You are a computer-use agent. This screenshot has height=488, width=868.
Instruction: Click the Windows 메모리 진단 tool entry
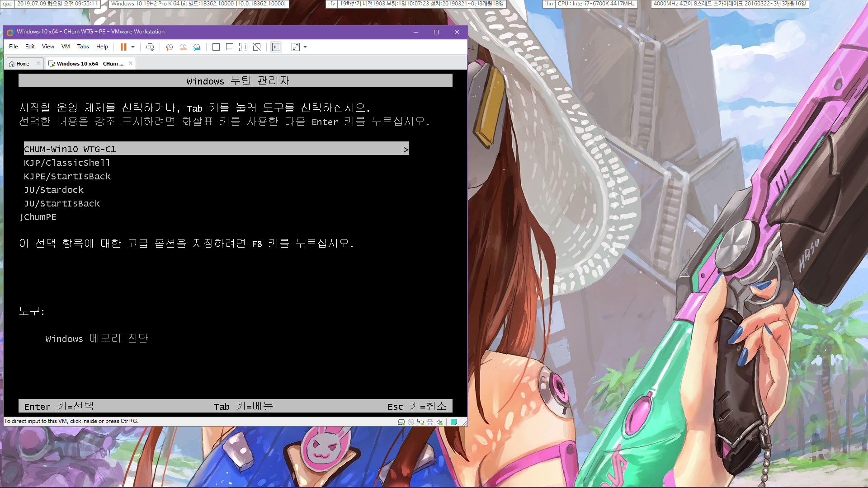[97, 338]
